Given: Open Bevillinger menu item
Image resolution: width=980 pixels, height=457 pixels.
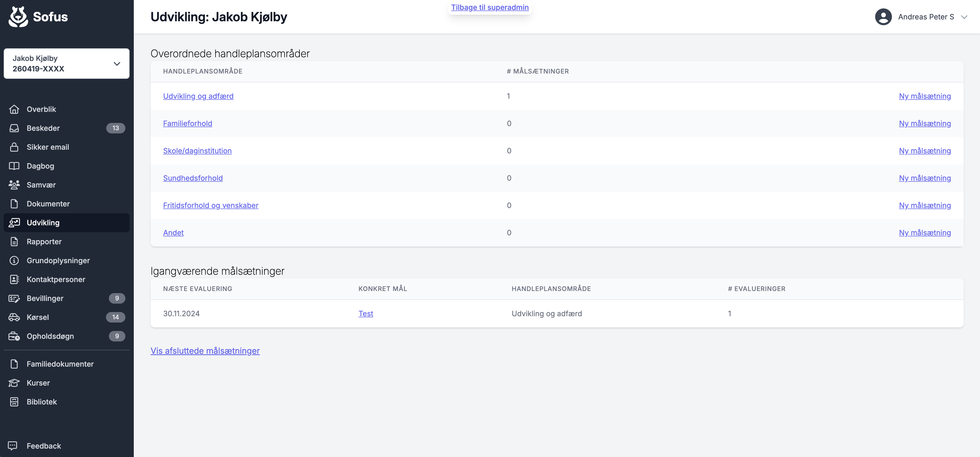Looking at the screenshot, I should pos(45,298).
